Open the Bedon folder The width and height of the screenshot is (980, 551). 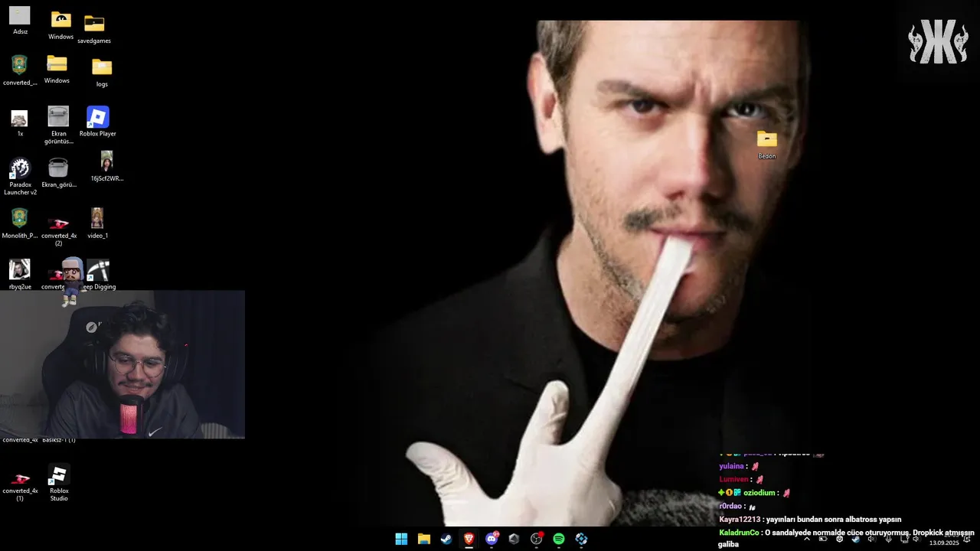pos(767,145)
